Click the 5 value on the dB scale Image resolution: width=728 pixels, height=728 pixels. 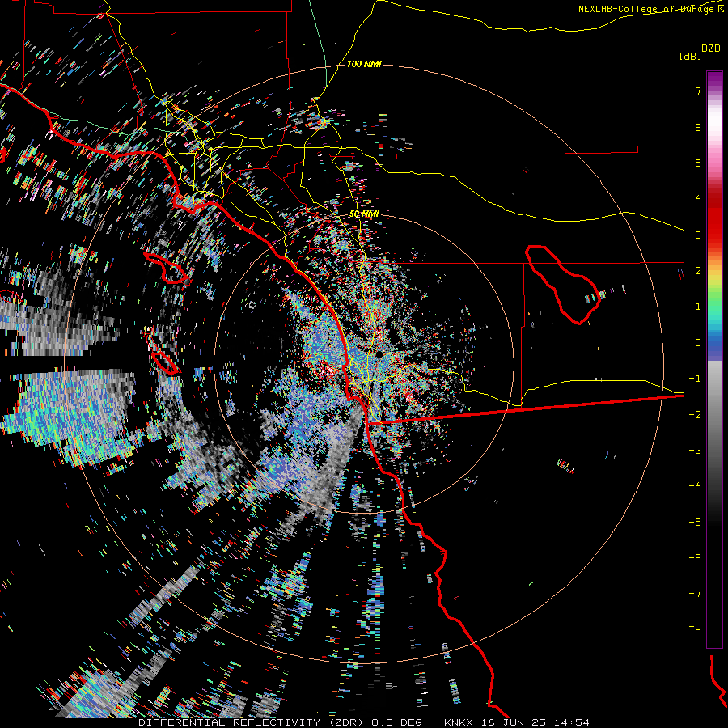698,163
